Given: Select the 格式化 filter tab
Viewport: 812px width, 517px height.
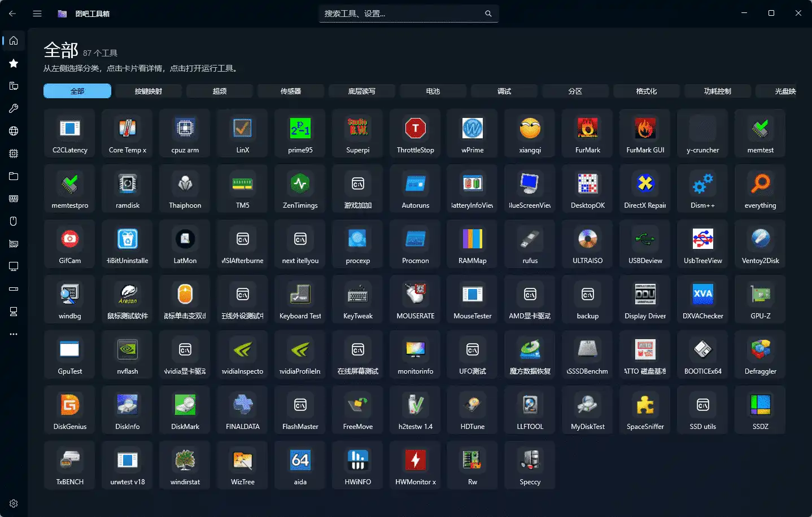Looking at the screenshot, I should [x=647, y=91].
